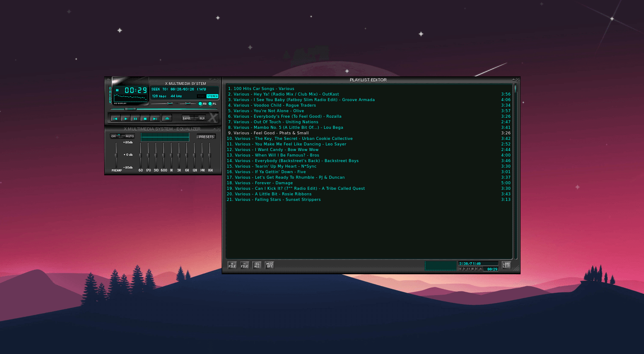This screenshot has height=354, width=644.
Task: Click the playlist vertical scrollbar
Action: 515,171
